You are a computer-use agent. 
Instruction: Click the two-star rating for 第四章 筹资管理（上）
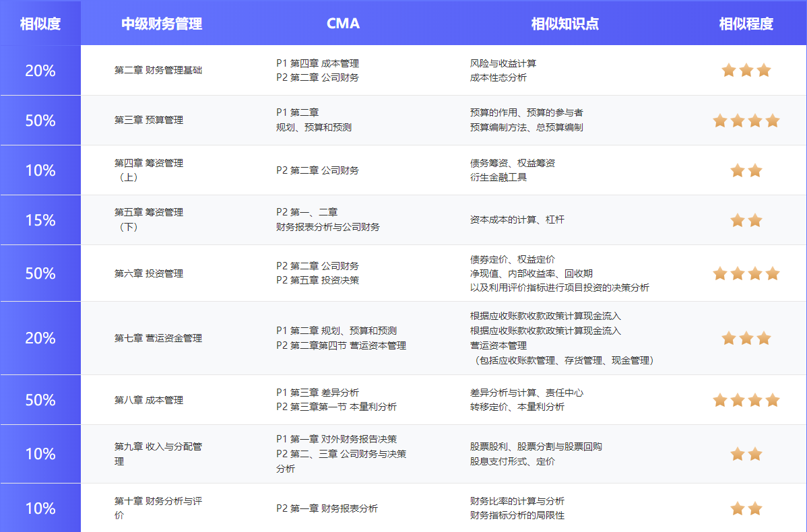click(x=746, y=170)
